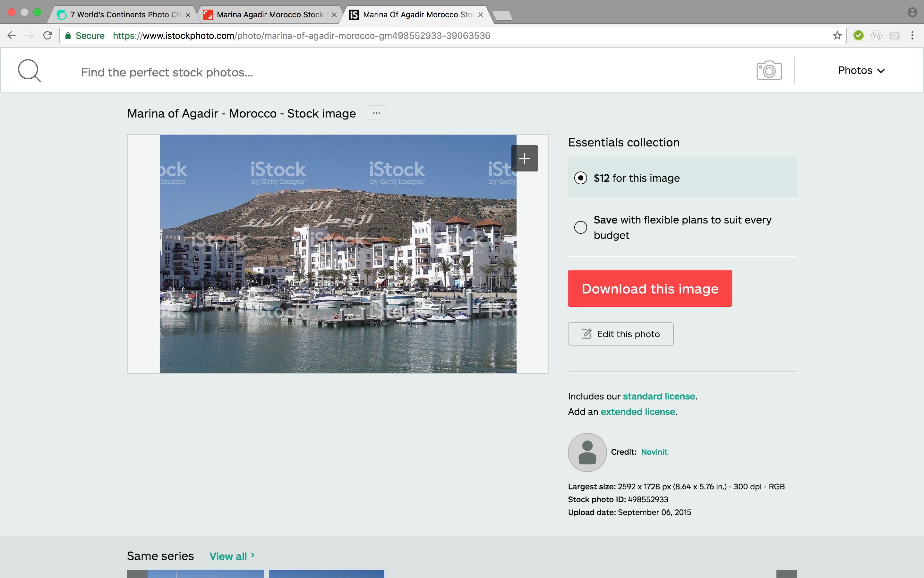This screenshot has width=924, height=578.
Task: Close the 7 World's Continents tab
Action: tap(188, 15)
